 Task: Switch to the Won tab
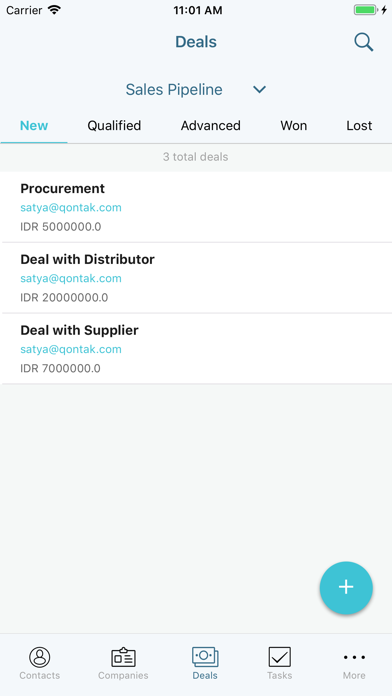point(293,126)
